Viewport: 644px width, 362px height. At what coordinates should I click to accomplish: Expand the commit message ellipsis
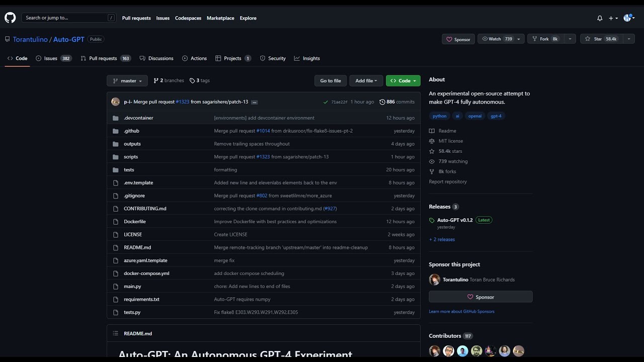254,102
